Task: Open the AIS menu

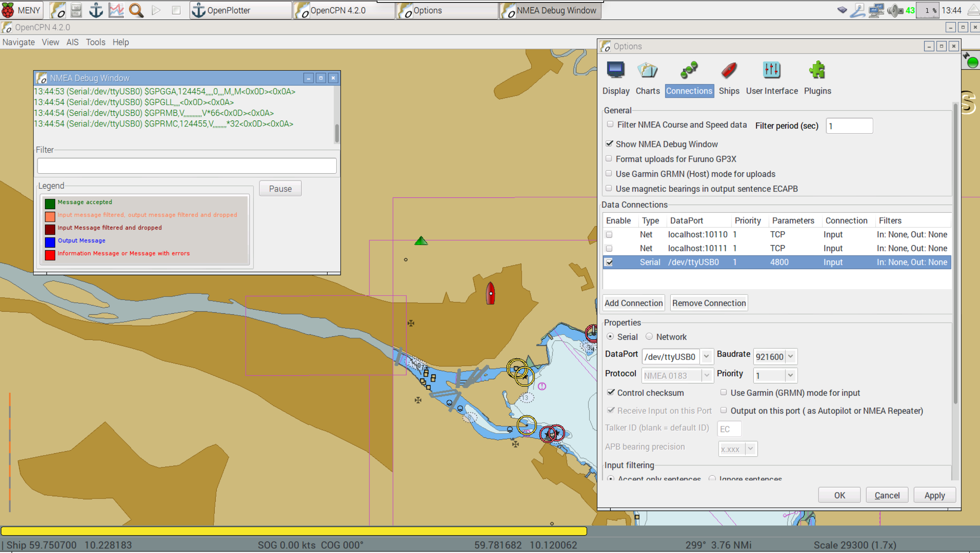Action: tap(72, 42)
